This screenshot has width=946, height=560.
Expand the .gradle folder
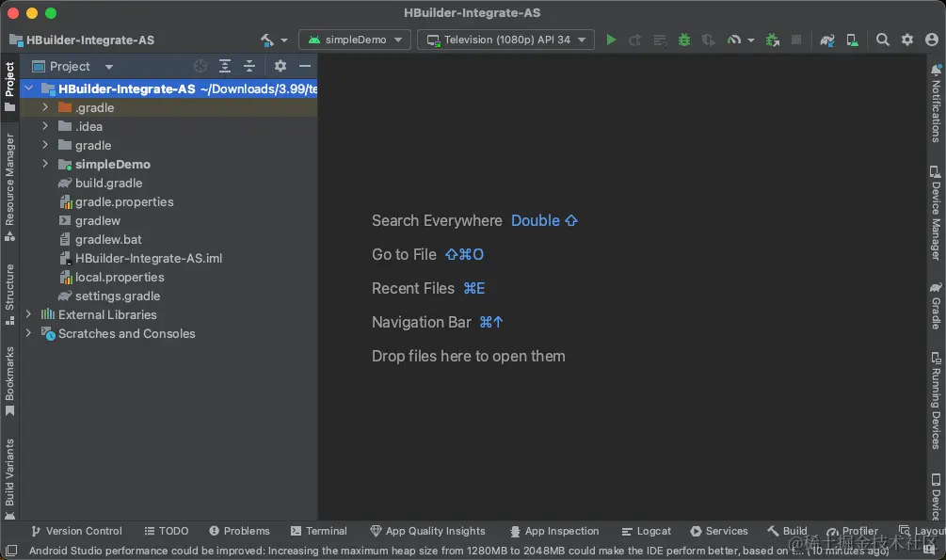tap(45, 107)
